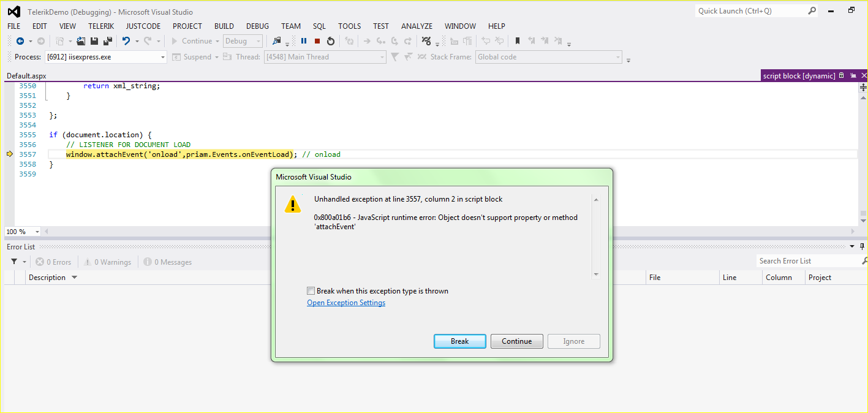This screenshot has height=413, width=868.
Task: Click the yellow current-statement arrow in margin
Action: (x=9, y=154)
